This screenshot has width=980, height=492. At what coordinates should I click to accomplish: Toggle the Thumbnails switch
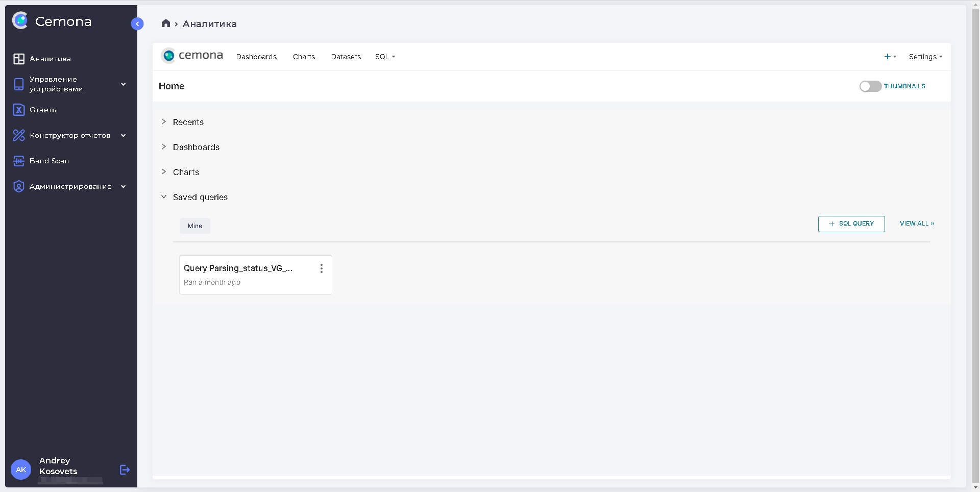870,86
